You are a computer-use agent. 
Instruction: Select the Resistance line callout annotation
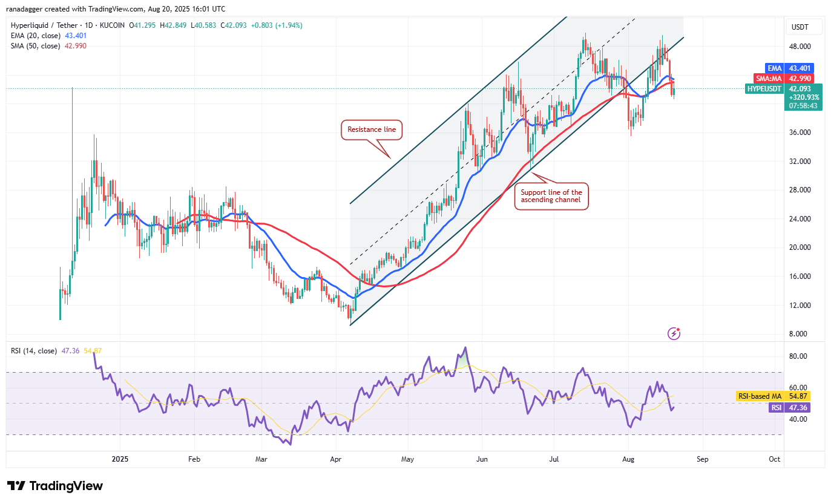[x=372, y=129]
